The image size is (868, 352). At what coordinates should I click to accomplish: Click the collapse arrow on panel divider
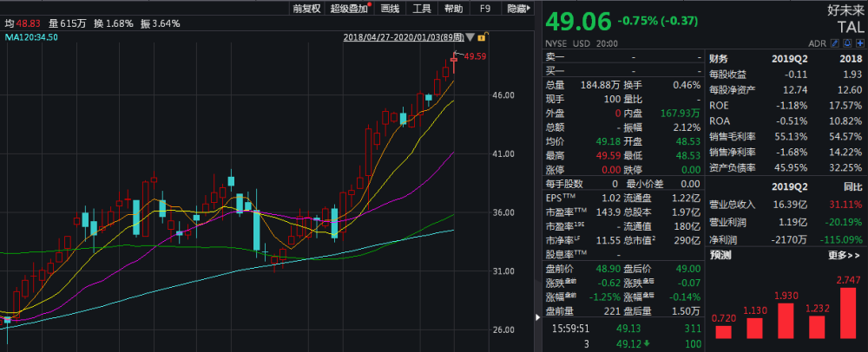point(537,317)
